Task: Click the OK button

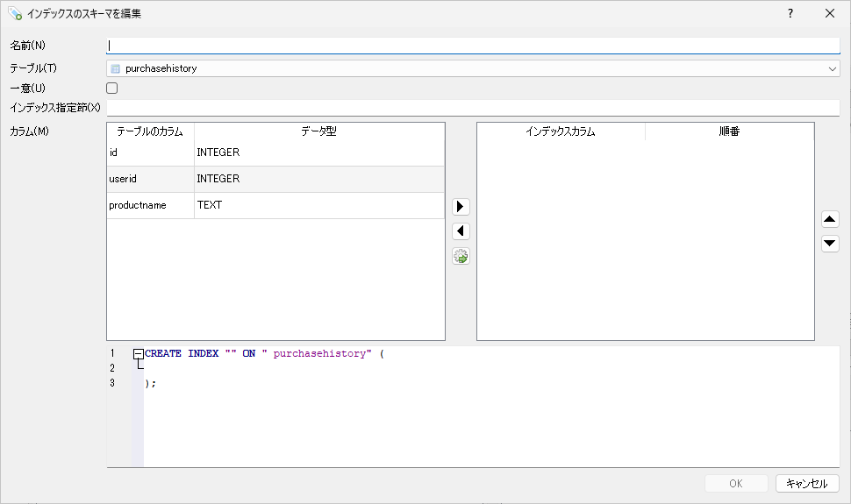Action: (x=735, y=484)
